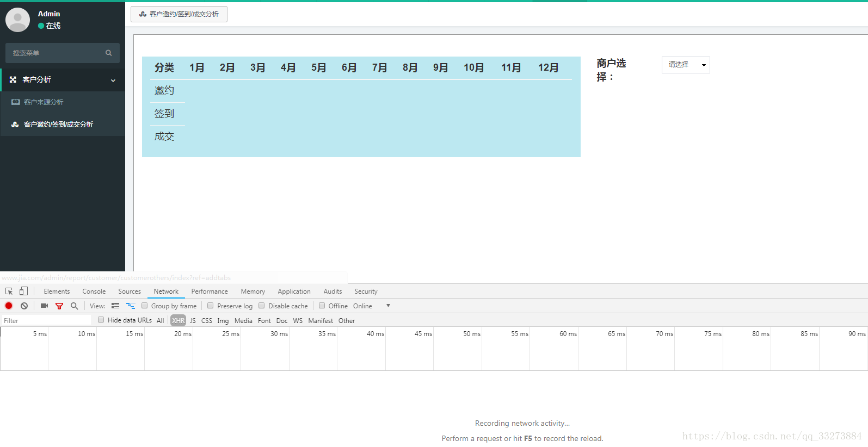This screenshot has height=447, width=868.
Task: Collapse the 客户分析 menu chevron
Action: click(113, 80)
